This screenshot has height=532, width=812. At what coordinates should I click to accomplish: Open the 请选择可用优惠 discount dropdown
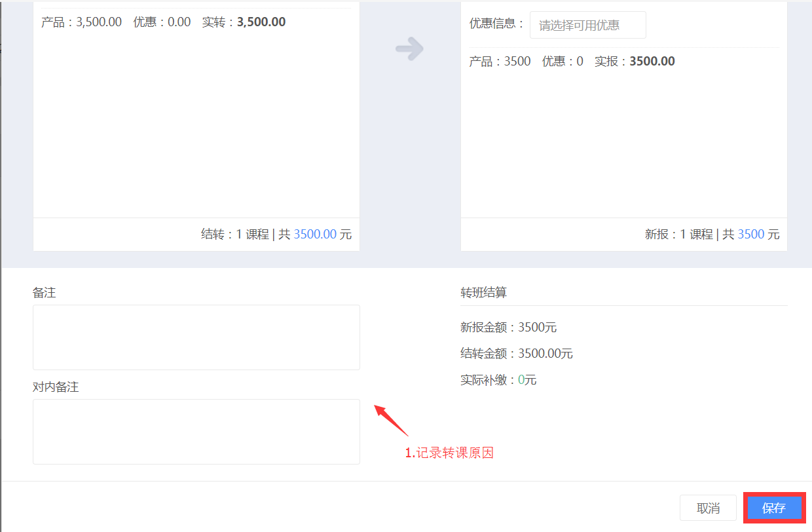[x=587, y=26]
